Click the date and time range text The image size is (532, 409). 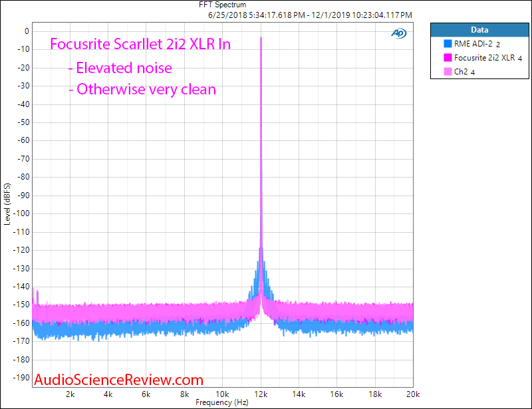coord(310,15)
